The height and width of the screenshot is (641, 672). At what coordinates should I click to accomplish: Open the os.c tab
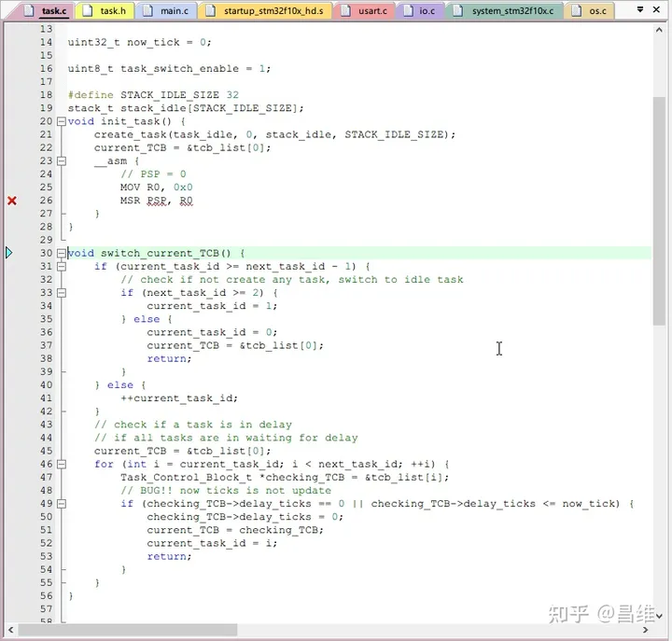point(590,10)
